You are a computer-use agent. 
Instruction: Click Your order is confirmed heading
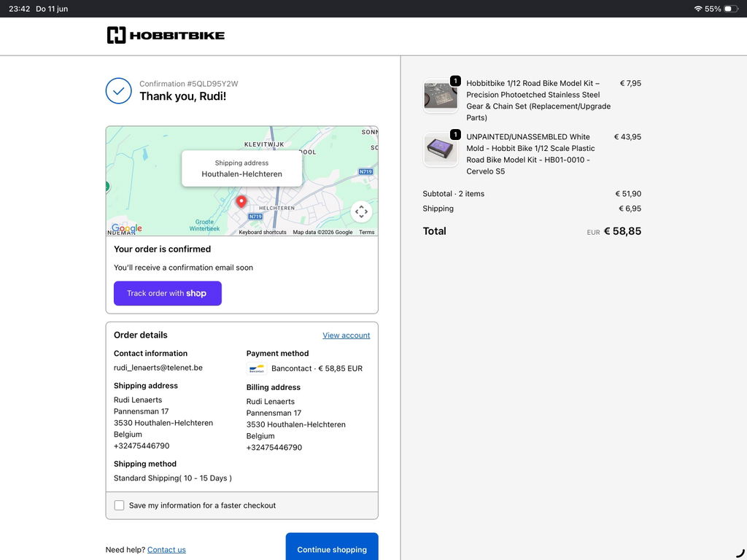click(163, 249)
